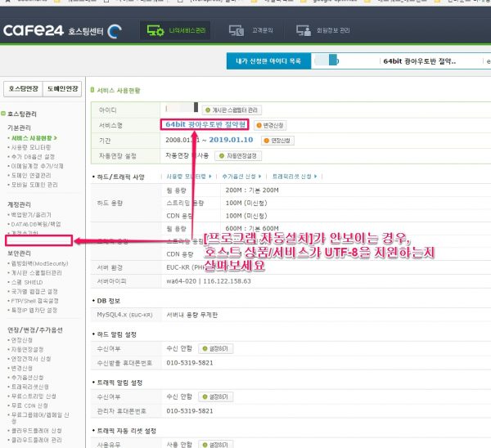Click the 호스팅관리 sidebar heading

pos(21,114)
